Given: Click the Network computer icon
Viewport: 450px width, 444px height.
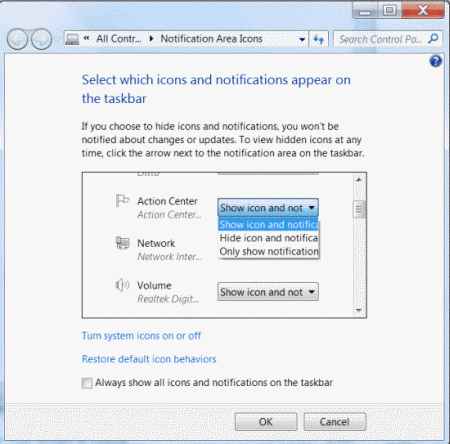Looking at the screenshot, I should 122,243.
